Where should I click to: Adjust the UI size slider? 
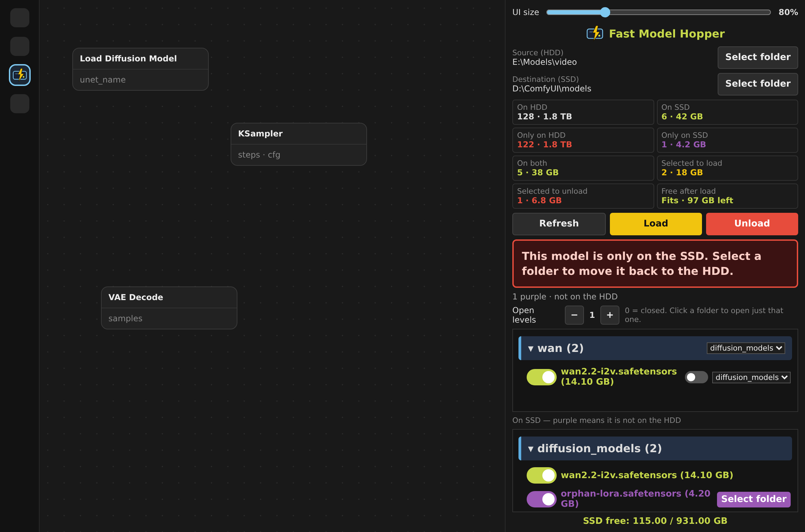[658, 12]
